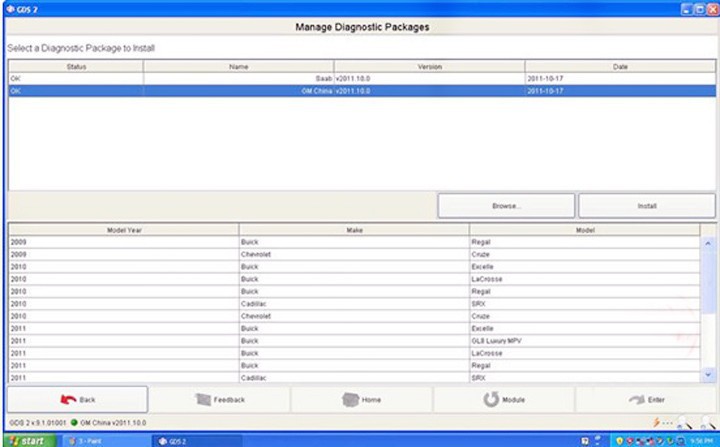Image resolution: width=720 pixels, height=447 pixels.
Task: Go back with the red Back arrow button
Action: tap(77, 399)
